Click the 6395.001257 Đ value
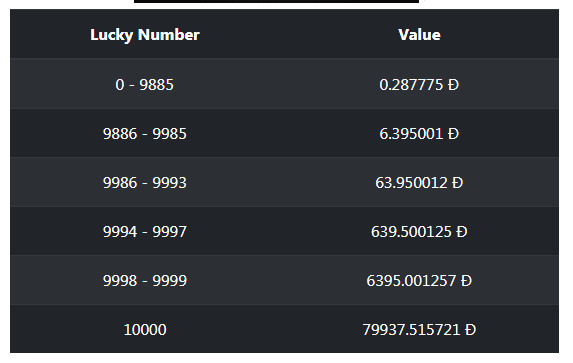 (x=419, y=280)
